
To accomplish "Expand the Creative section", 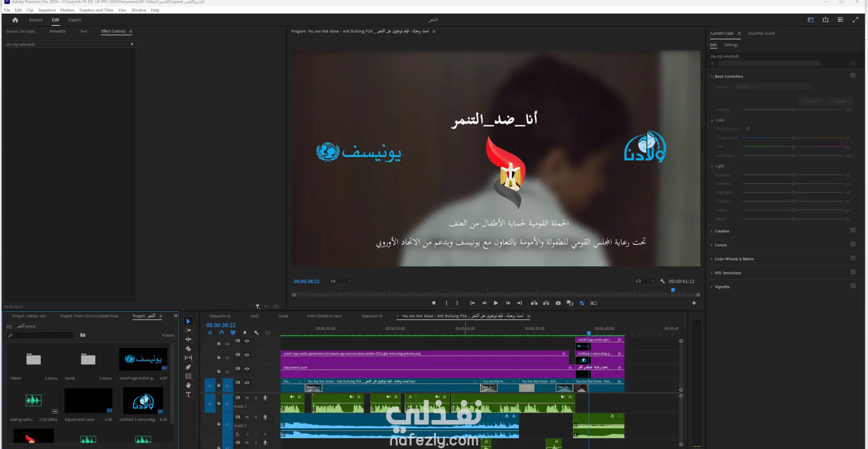I will click(x=712, y=232).
